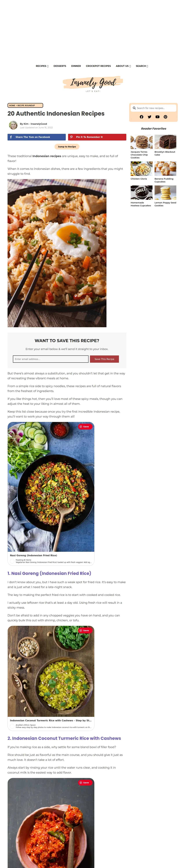
Task: Click Save on Turmeric Rice image
Action: 85,630
